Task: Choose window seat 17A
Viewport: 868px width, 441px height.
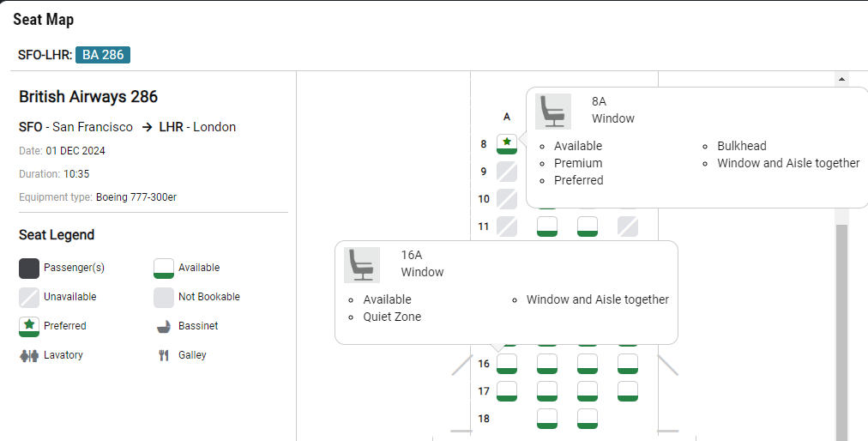Action: (x=507, y=391)
